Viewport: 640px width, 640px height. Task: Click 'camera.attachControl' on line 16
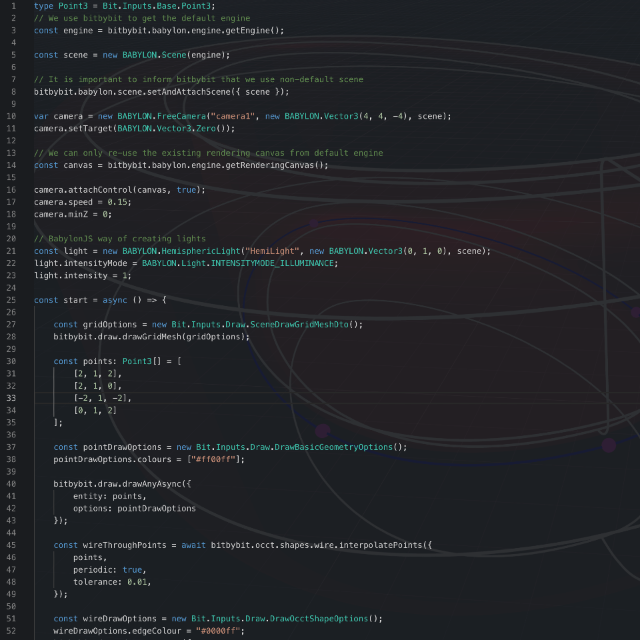tap(83, 190)
